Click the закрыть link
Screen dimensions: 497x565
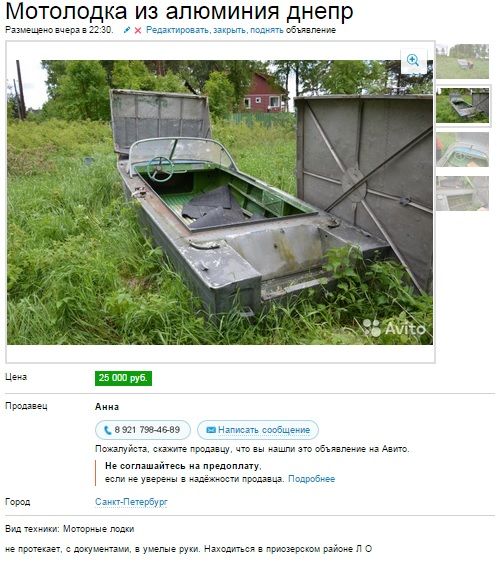pos(230,30)
